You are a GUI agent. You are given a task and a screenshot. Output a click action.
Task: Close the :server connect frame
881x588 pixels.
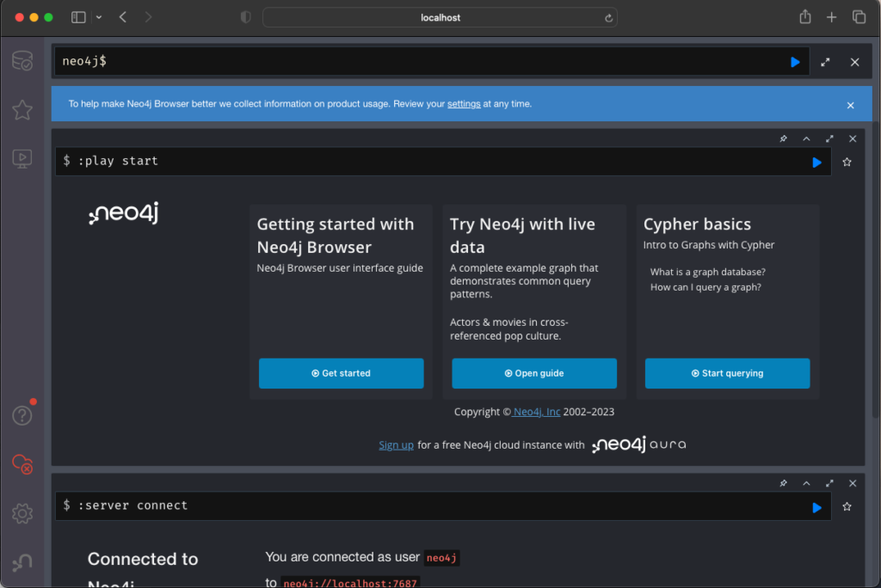[x=853, y=483]
